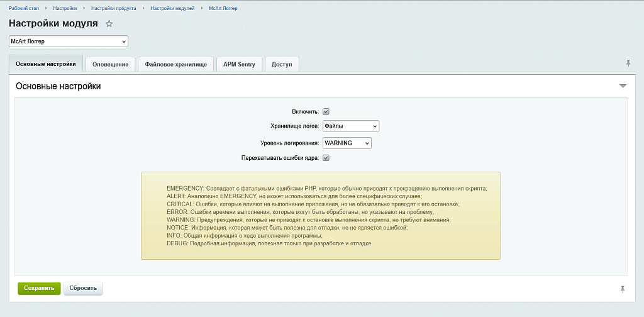Image resolution: width=644 pixels, height=317 pixels.
Task: Toggle the Включить checkbox
Action: pos(326,111)
